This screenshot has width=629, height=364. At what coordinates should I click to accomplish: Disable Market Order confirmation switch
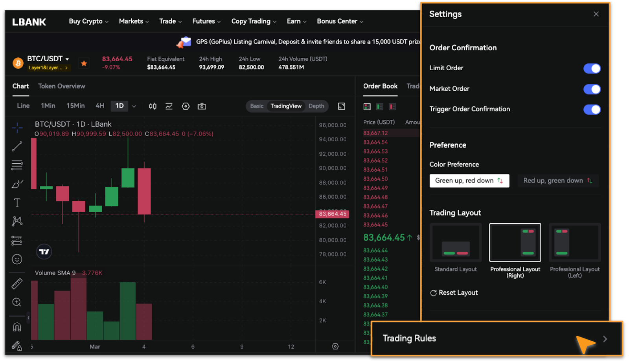(592, 89)
